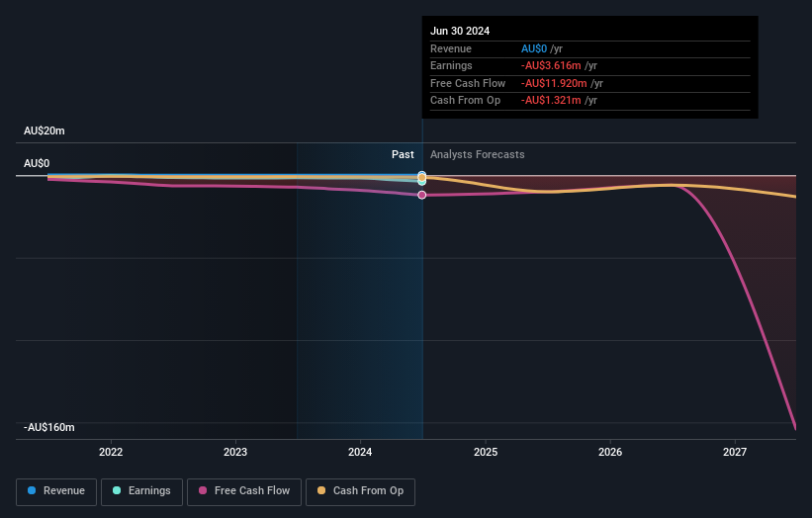
Task: Click the Analysts Forecasts label
Action: 477,154
